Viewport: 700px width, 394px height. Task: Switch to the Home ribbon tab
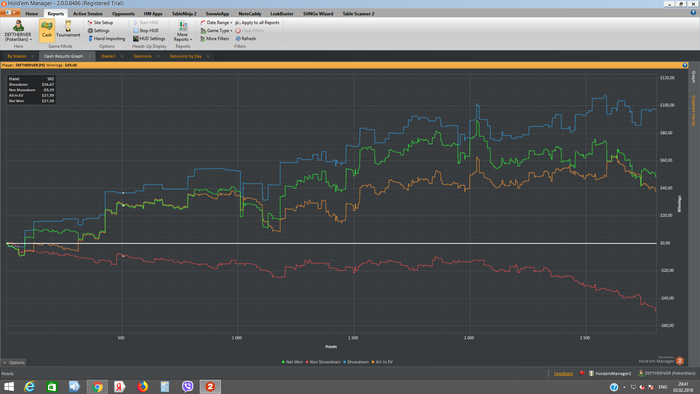[x=32, y=13]
